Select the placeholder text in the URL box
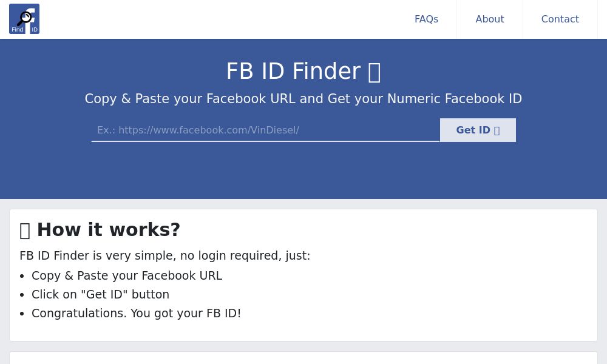Viewport: 607px width, 364px height. [x=198, y=130]
